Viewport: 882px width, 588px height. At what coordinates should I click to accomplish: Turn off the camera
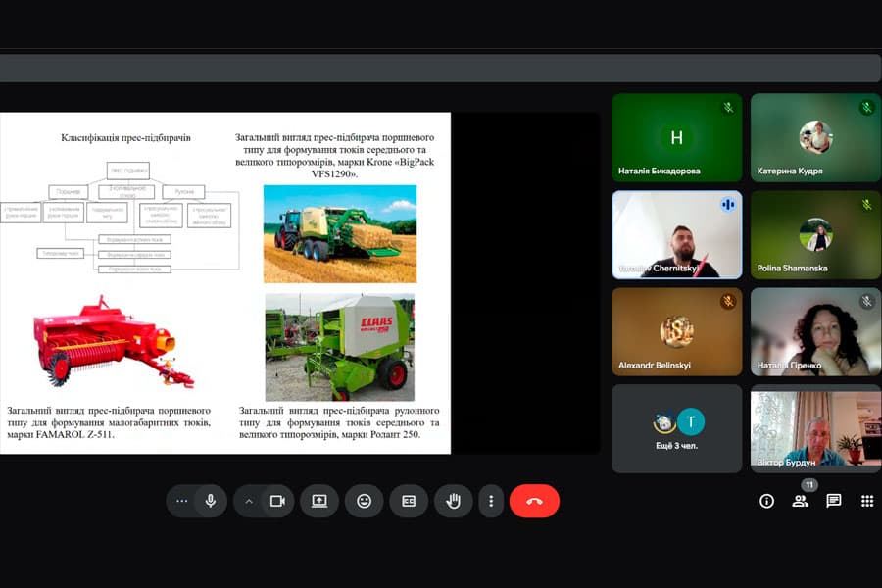point(277,500)
